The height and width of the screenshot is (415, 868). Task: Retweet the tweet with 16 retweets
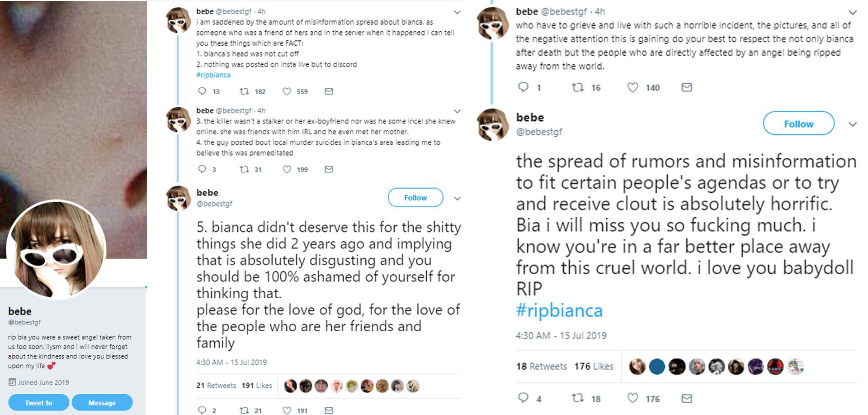click(x=577, y=87)
